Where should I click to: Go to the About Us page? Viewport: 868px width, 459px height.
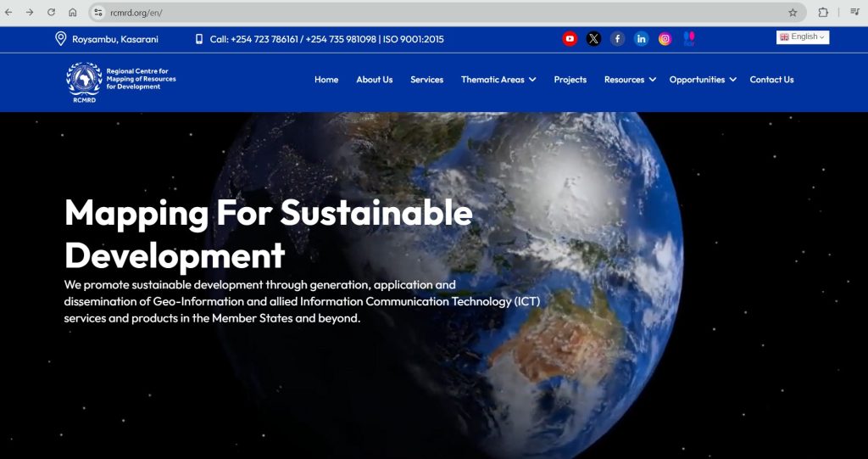374,80
